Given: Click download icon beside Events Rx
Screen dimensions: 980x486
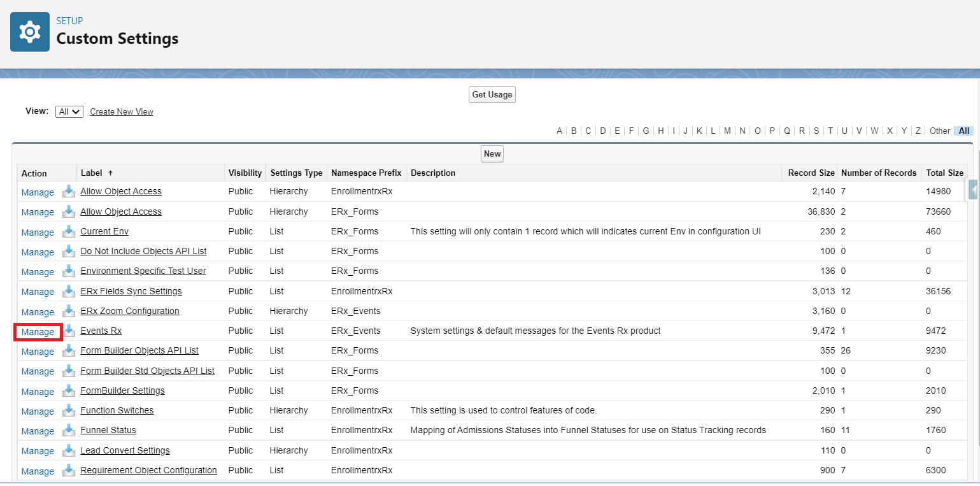Looking at the screenshot, I should (68, 331).
